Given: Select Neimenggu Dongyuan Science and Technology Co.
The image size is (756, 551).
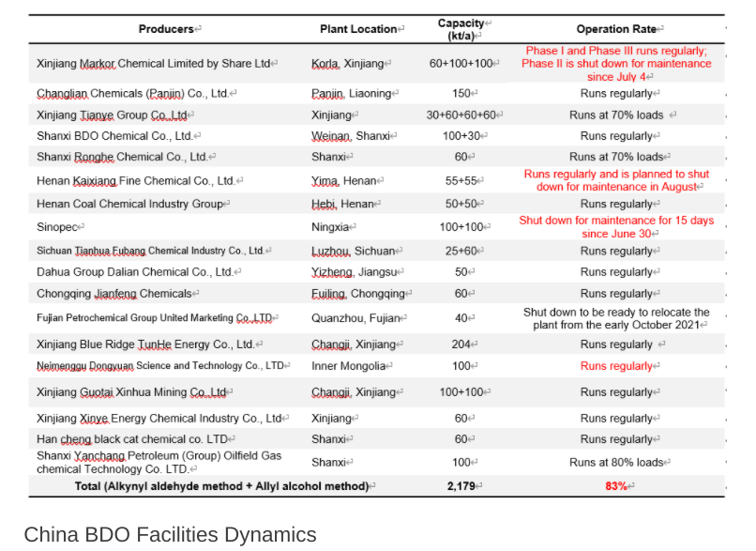Looking at the screenshot, I should pyautogui.click(x=160, y=366).
